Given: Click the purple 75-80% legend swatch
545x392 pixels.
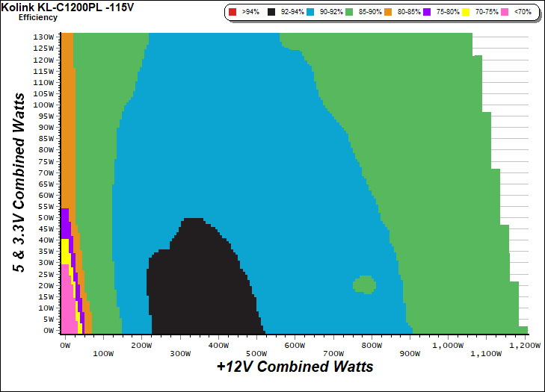Looking at the screenshot, I should click(x=426, y=13).
